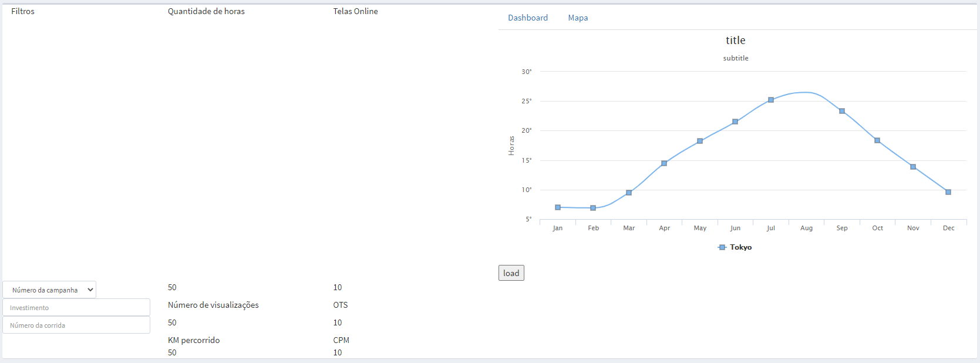Click the Feb data point marker

click(x=593, y=208)
